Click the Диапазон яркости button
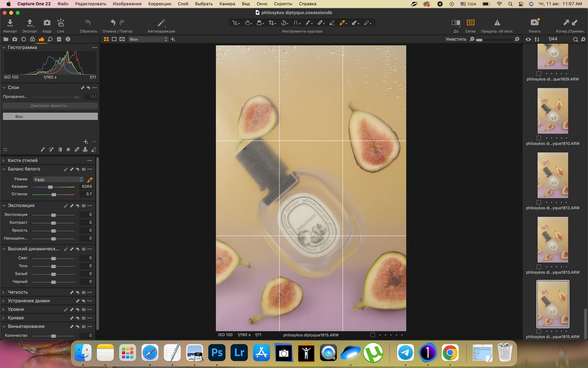588x368 pixels. click(x=50, y=106)
